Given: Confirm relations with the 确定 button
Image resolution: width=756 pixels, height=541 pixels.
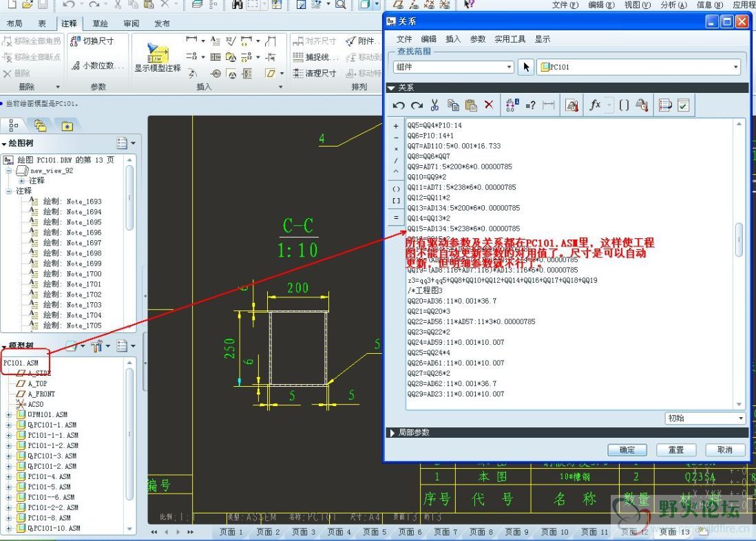Looking at the screenshot, I should (x=627, y=450).
